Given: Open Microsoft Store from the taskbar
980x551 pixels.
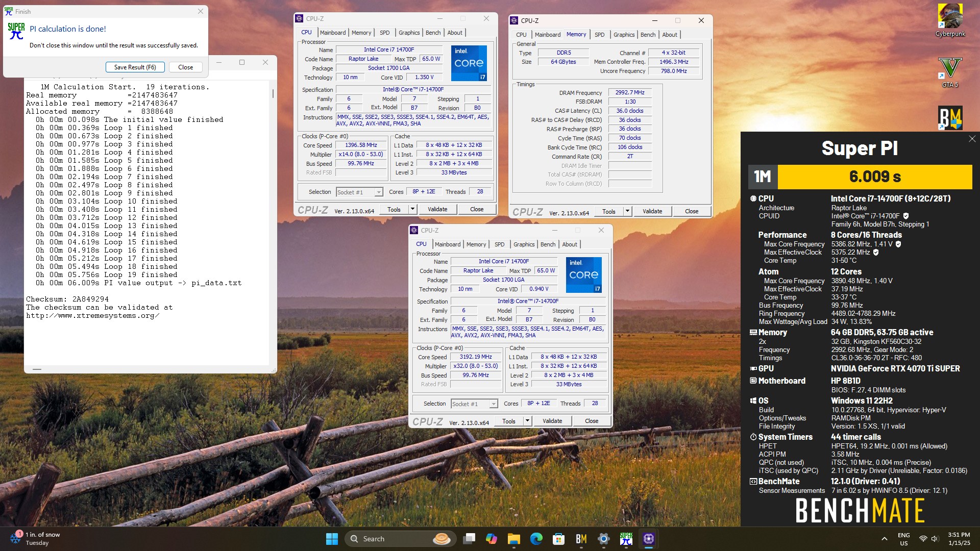Looking at the screenshot, I should (x=558, y=539).
